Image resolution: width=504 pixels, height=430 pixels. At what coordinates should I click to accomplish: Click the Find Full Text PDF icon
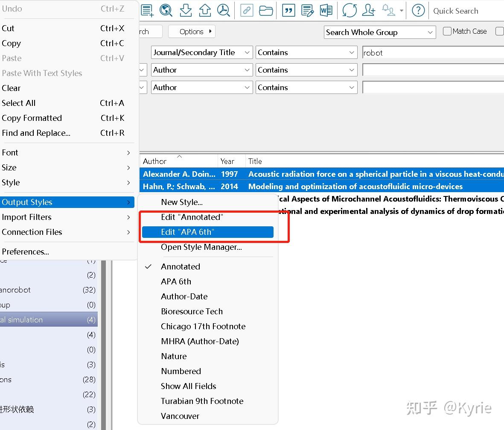(x=224, y=11)
